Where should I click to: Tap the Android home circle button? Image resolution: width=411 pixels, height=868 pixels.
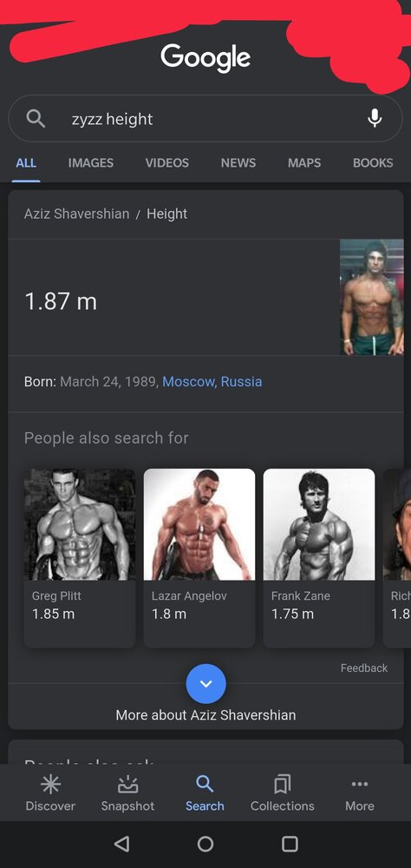[205, 844]
